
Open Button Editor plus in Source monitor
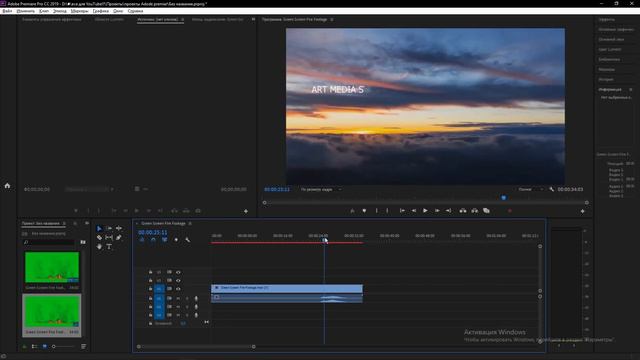[x=246, y=211]
